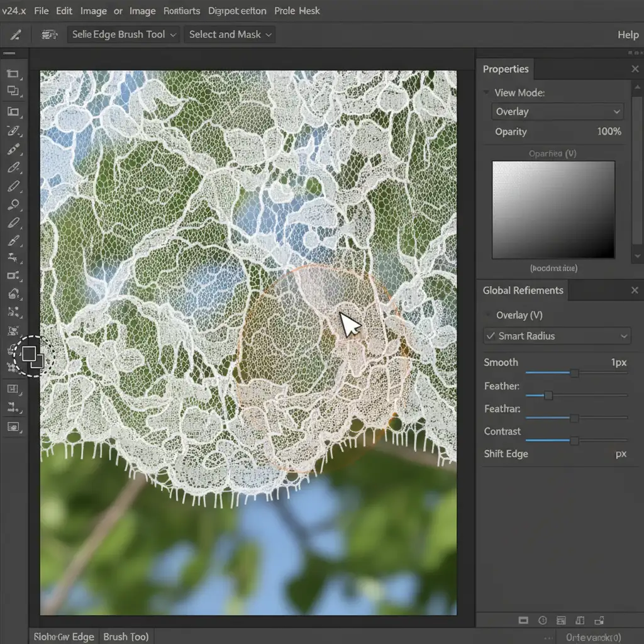
Task: Collapse the View Mode section triangle
Action: point(486,92)
